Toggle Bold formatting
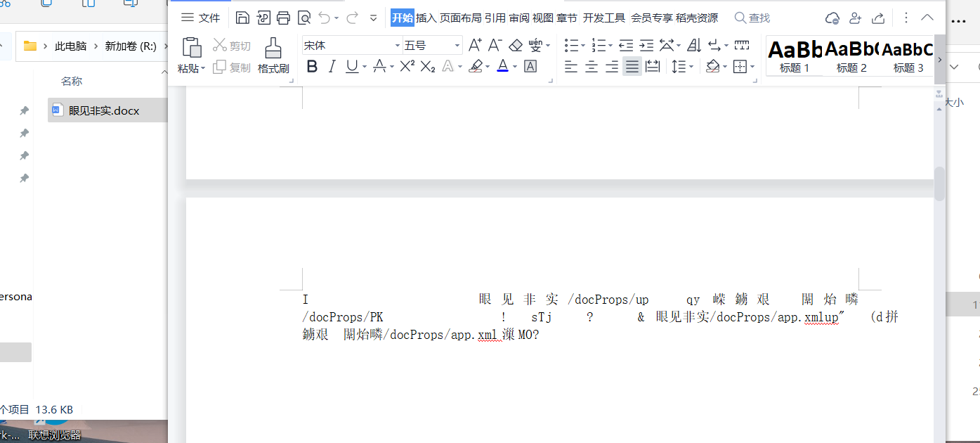Viewport: 980px width, 443px height. pos(313,66)
